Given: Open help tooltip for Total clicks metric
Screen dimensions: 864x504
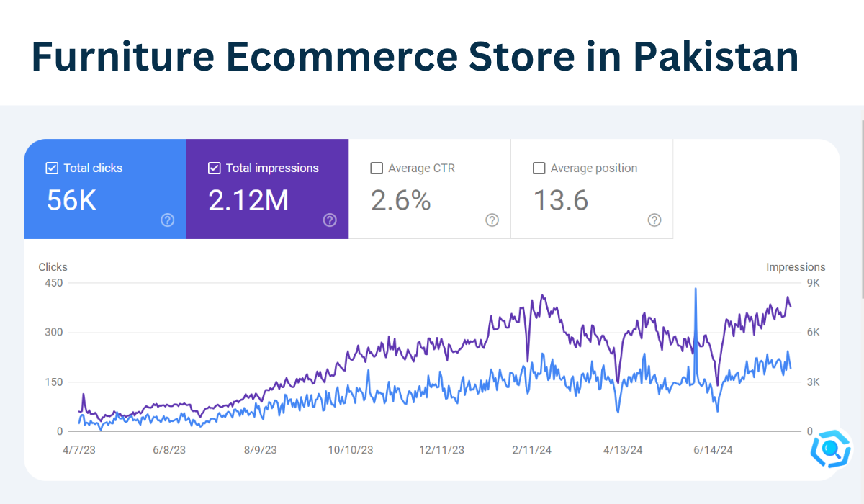Looking at the screenshot, I should coord(167,220).
